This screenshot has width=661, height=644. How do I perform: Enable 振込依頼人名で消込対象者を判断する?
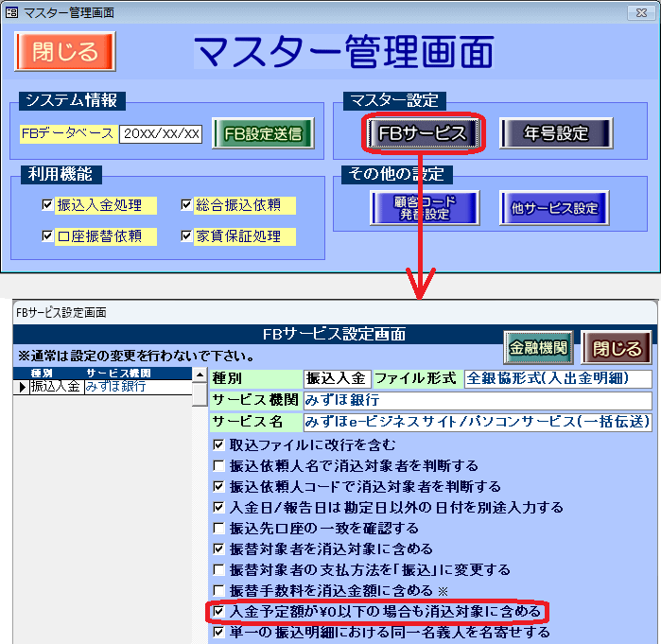pyautogui.click(x=219, y=465)
